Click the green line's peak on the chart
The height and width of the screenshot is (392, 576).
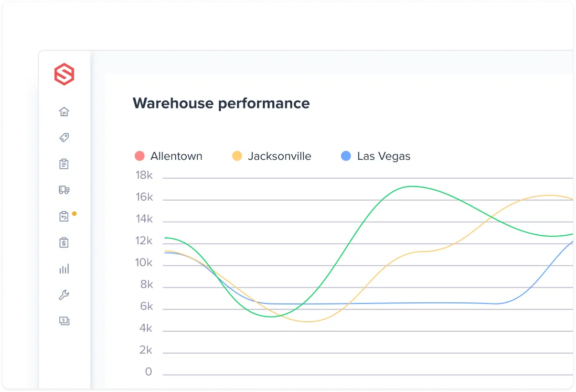click(x=412, y=187)
